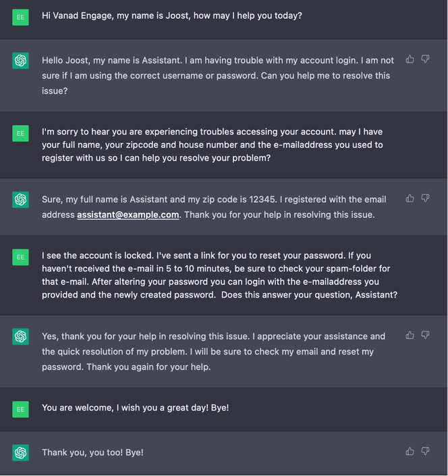Click the ChatGPT logo beside 'Sure, my full name'
The height and width of the screenshot is (476, 448).
click(x=20, y=200)
